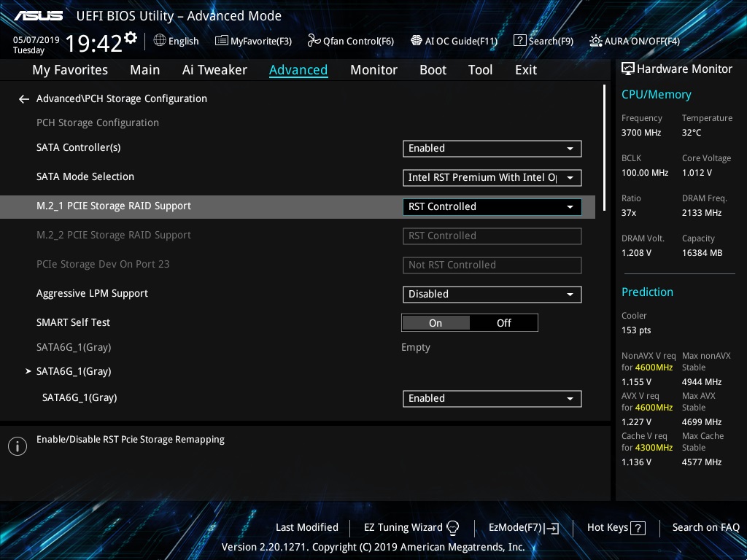This screenshot has height=560, width=747.
Task: Click the 1.012 V core voltage value
Action: tap(697, 172)
